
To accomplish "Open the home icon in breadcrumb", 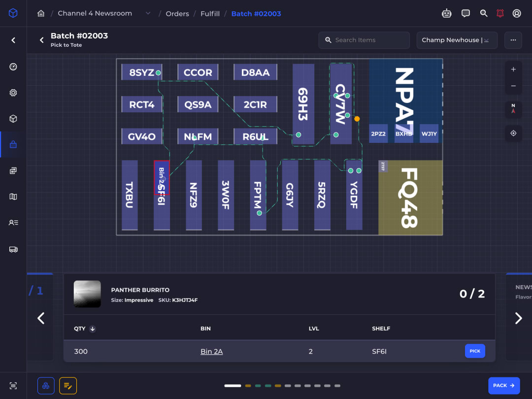I will point(41,14).
